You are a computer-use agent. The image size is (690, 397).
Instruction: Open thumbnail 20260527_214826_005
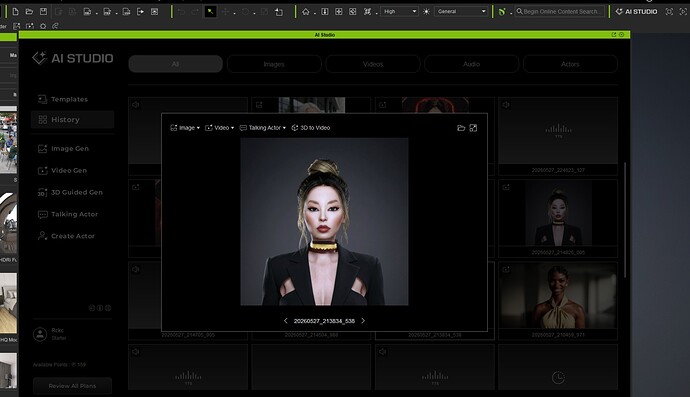[x=558, y=214]
